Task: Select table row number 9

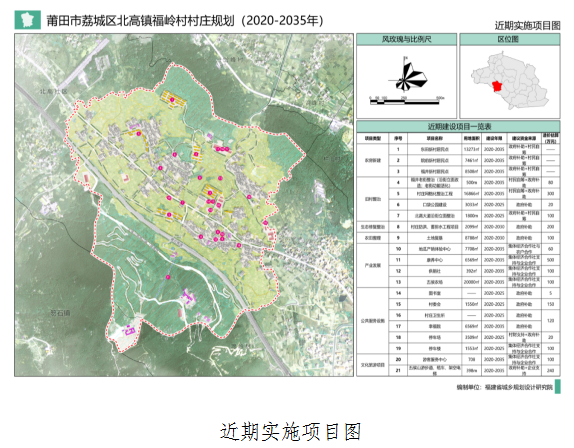Action: click(458, 238)
